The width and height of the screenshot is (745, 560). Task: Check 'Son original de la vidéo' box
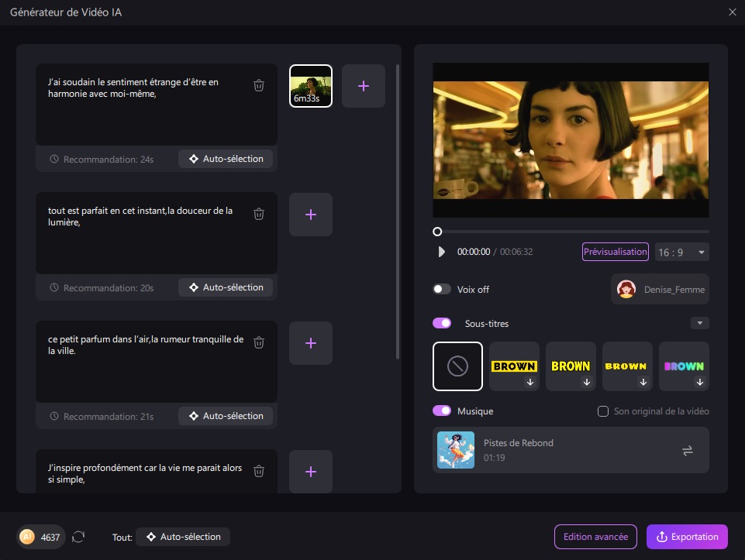[x=603, y=411]
